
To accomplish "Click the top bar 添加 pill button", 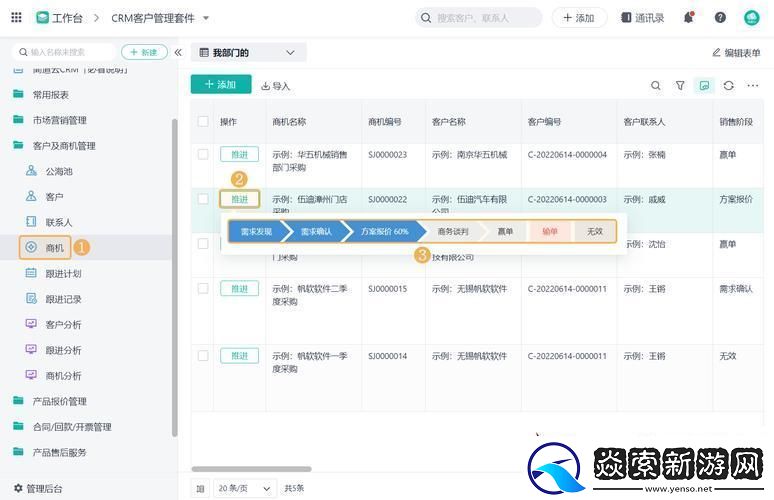I will click(579, 18).
